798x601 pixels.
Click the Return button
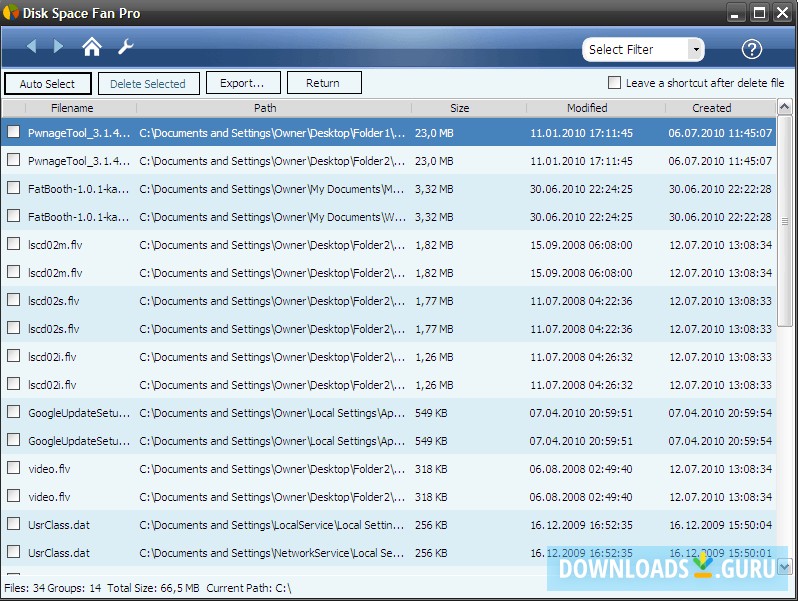[324, 83]
